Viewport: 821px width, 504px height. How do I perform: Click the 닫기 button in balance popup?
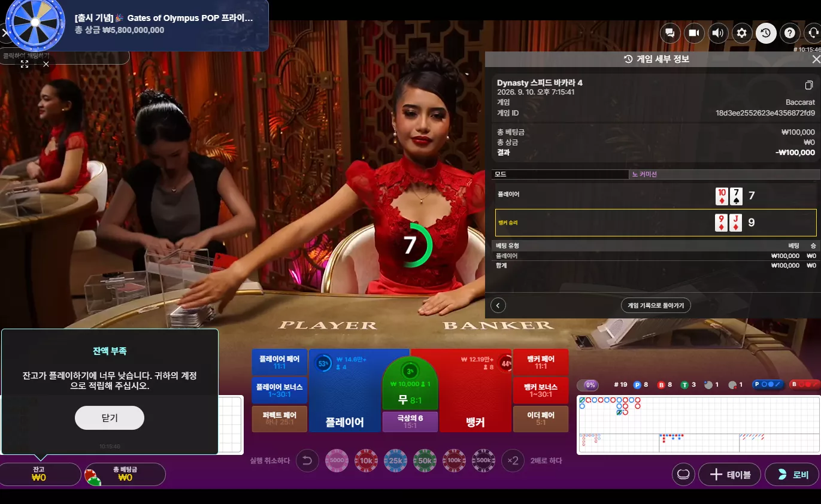tap(110, 418)
